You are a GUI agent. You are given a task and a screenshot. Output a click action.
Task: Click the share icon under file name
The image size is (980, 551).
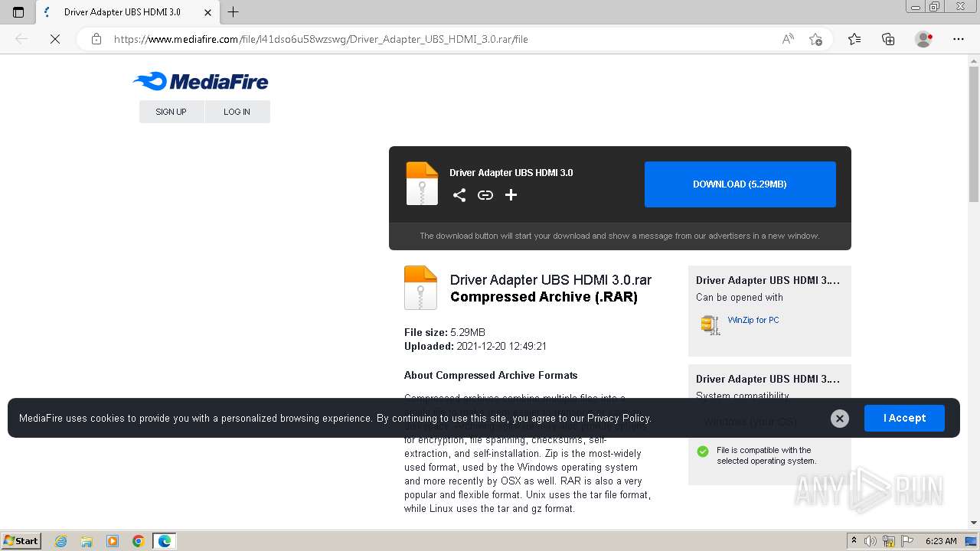pos(459,195)
